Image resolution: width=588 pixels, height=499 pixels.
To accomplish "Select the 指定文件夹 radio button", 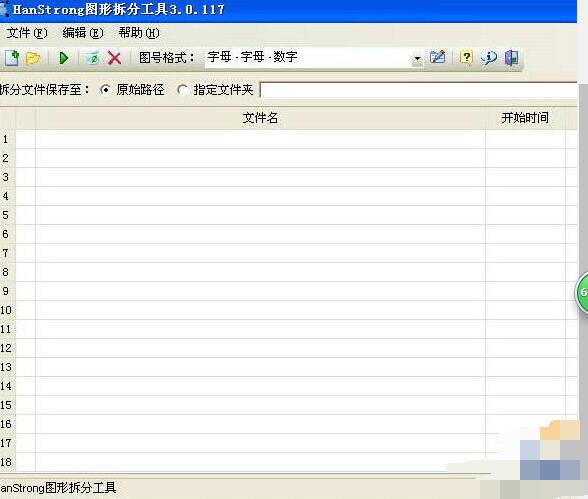I will [183, 90].
